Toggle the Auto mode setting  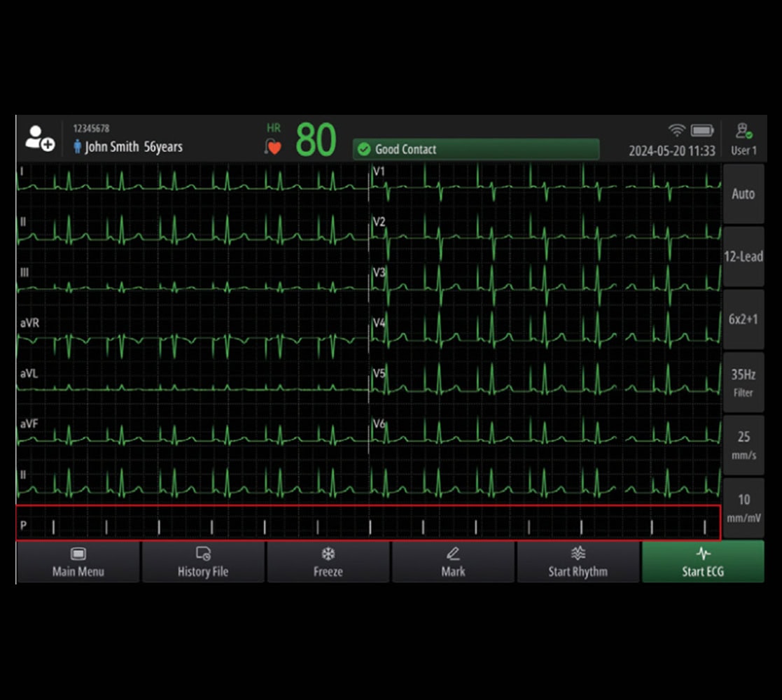click(743, 194)
